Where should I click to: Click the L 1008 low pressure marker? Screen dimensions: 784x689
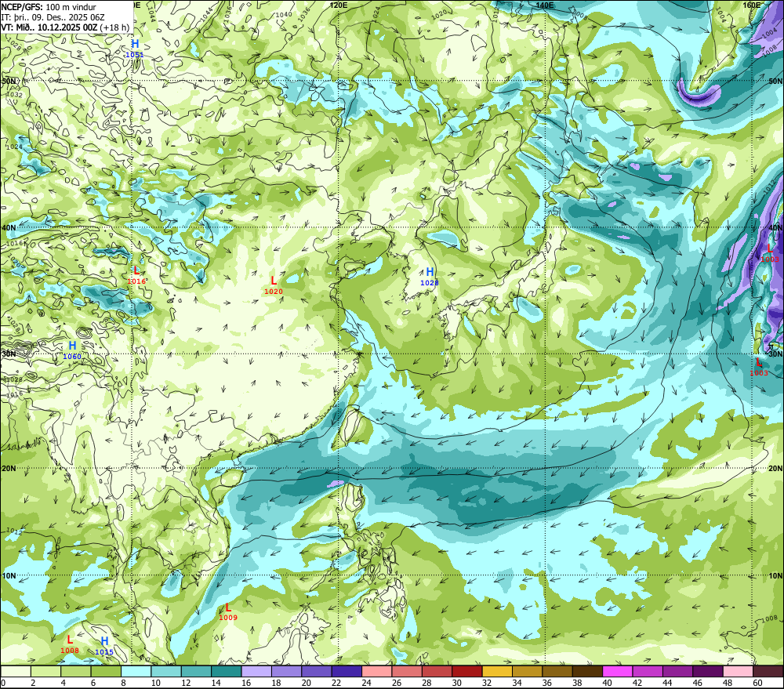tap(70, 644)
